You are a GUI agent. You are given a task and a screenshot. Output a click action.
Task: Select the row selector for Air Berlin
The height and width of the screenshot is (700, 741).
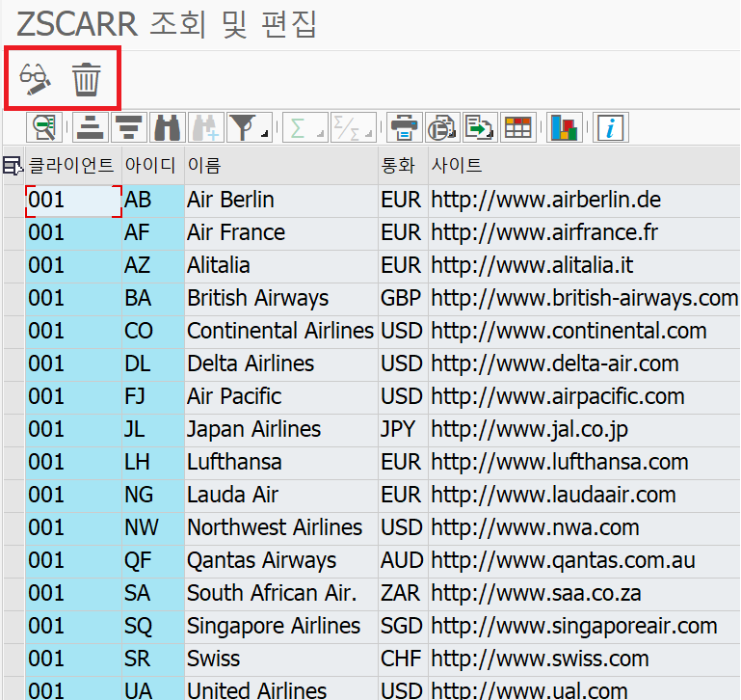tap(13, 201)
